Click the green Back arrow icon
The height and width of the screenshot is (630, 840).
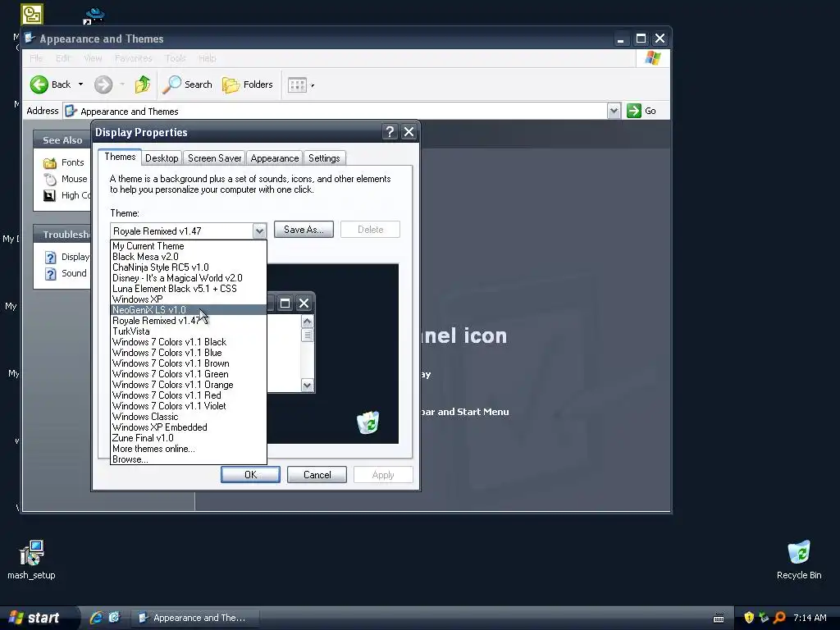pos(39,84)
